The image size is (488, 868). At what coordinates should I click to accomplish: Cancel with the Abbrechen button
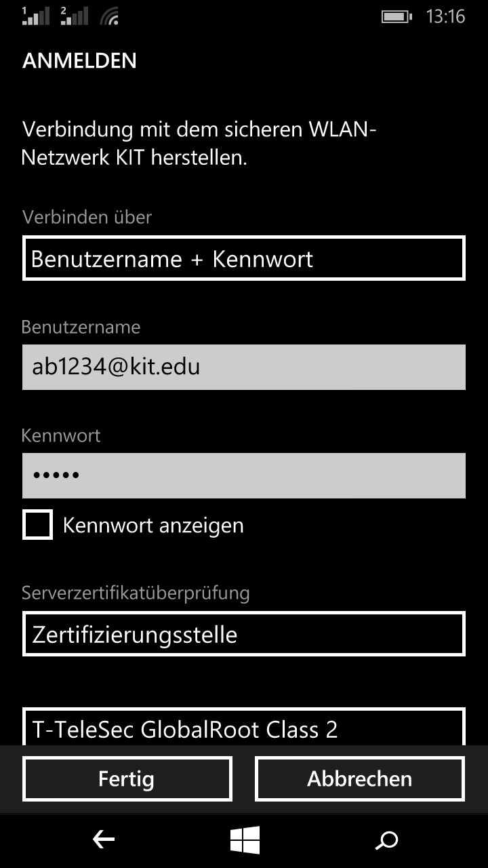(x=360, y=778)
